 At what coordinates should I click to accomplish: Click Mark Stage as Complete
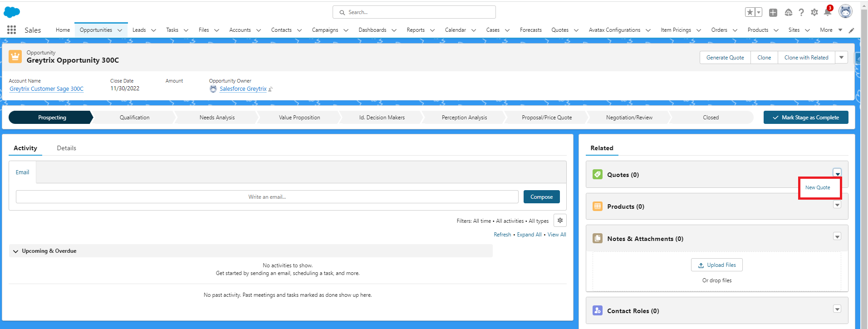(x=806, y=118)
